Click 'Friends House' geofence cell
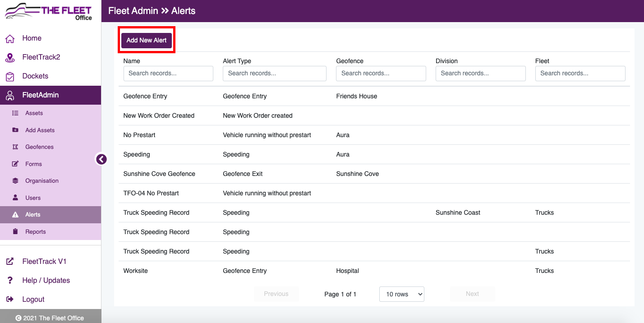Viewport: 644px width, 323px height. tap(357, 96)
